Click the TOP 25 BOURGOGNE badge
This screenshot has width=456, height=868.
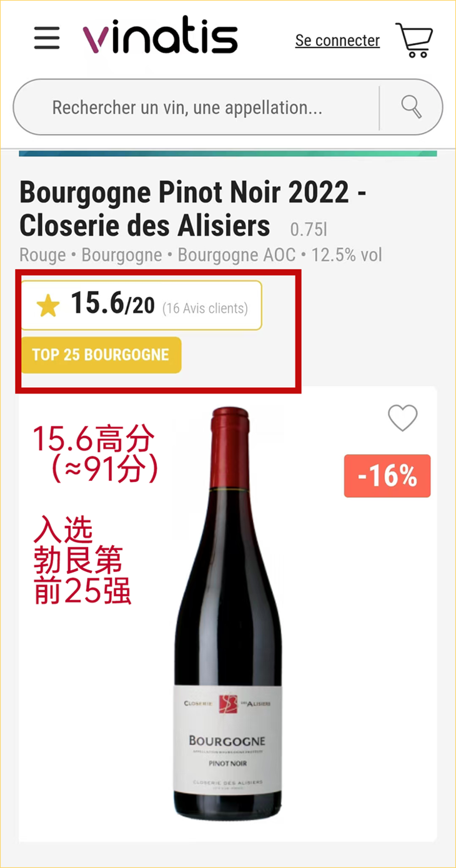(101, 355)
